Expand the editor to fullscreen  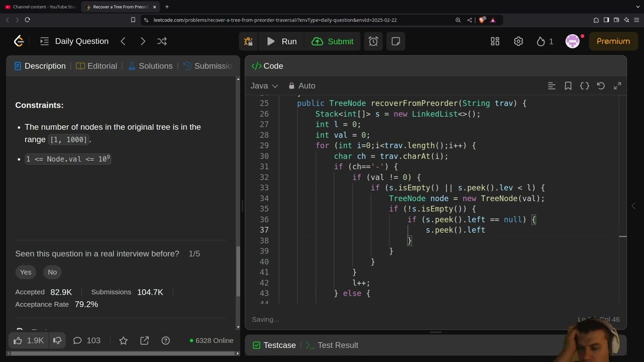coord(617,86)
